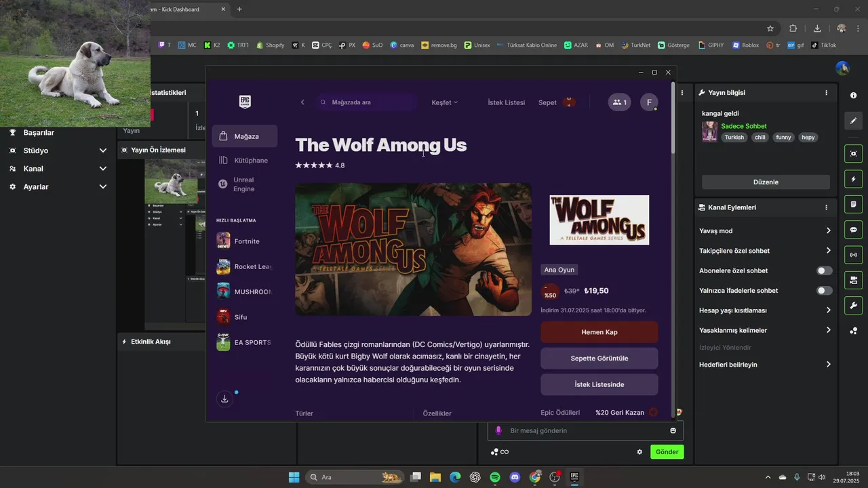The width and height of the screenshot is (868, 488).
Task: Click the Mağazada ara search field
Action: (366, 102)
